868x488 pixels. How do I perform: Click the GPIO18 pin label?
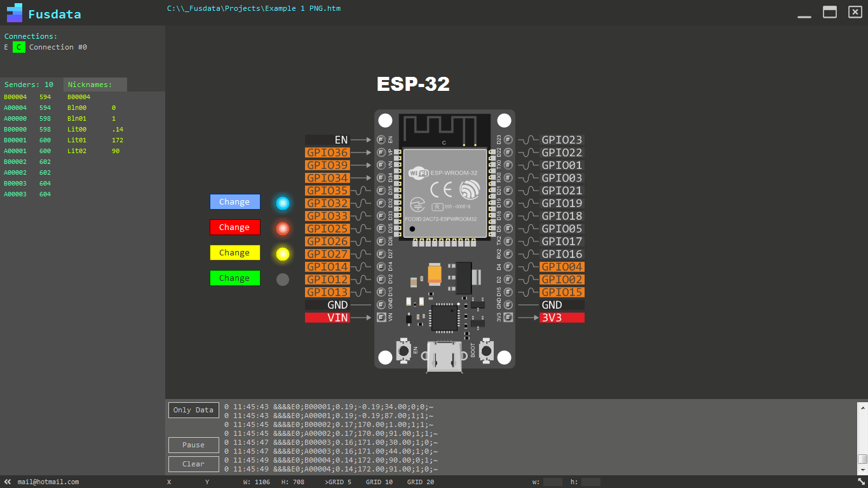pos(562,216)
